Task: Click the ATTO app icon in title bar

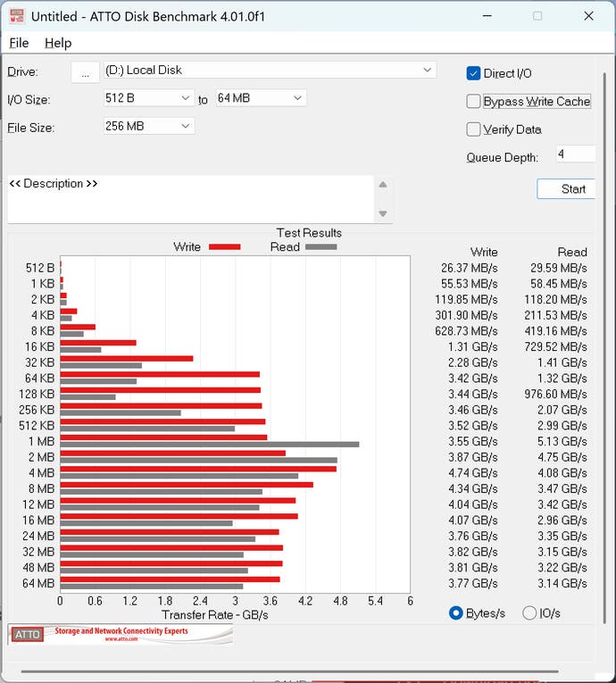Action: [x=16, y=16]
